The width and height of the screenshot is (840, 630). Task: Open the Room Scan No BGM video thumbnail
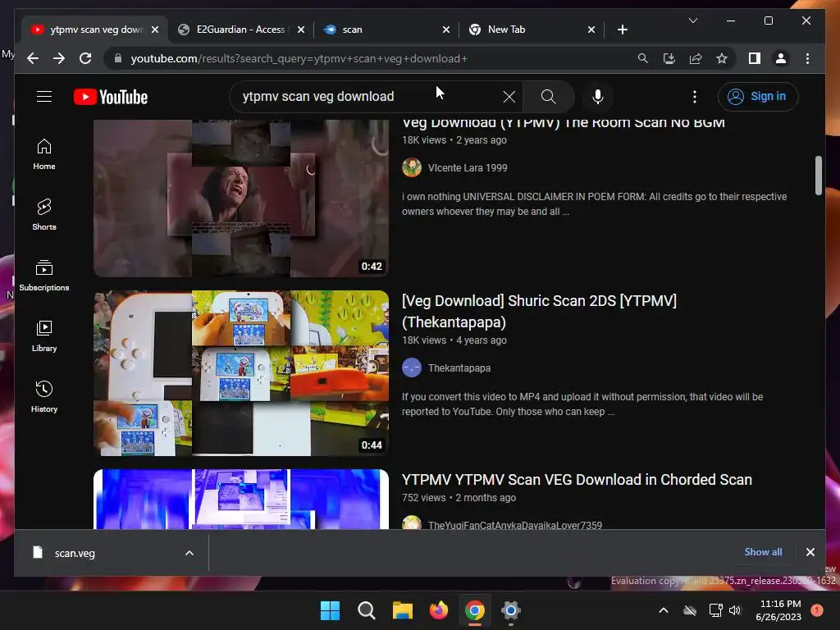point(241,199)
